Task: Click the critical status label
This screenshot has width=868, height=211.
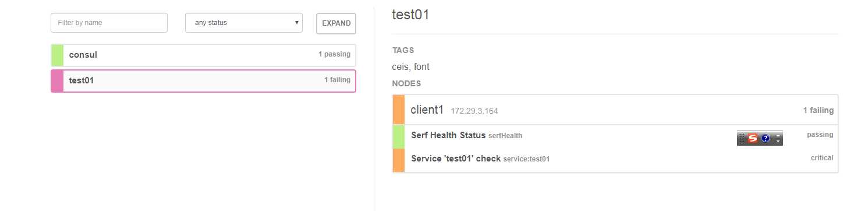Action: pyautogui.click(x=821, y=158)
